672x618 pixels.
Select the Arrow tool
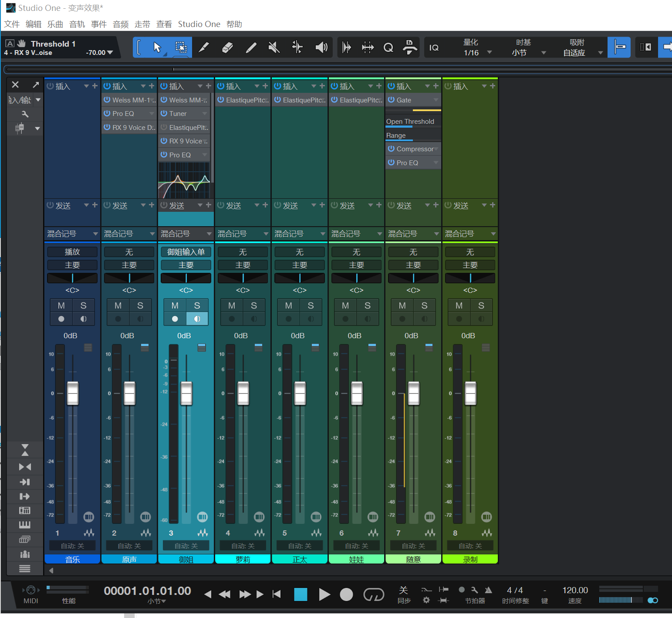(x=157, y=47)
